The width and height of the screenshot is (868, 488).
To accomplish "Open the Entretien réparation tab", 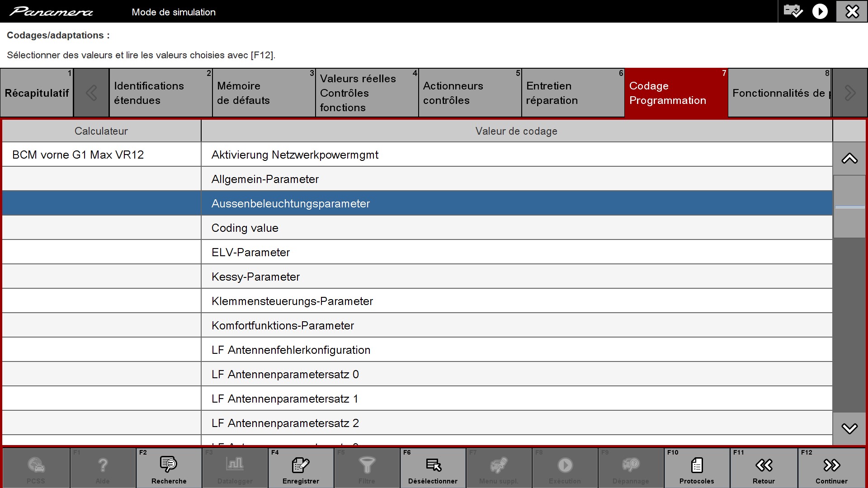I will pyautogui.click(x=573, y=93).
